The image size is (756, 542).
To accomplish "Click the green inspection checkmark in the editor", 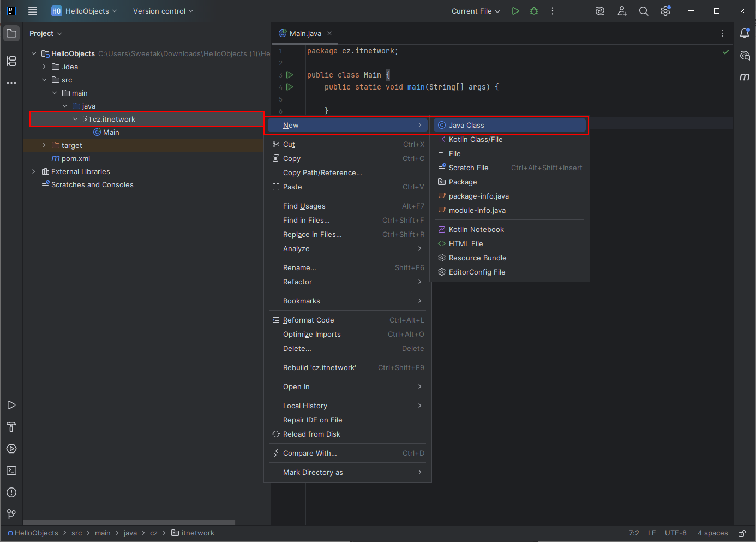I will (x=725, y=52).
